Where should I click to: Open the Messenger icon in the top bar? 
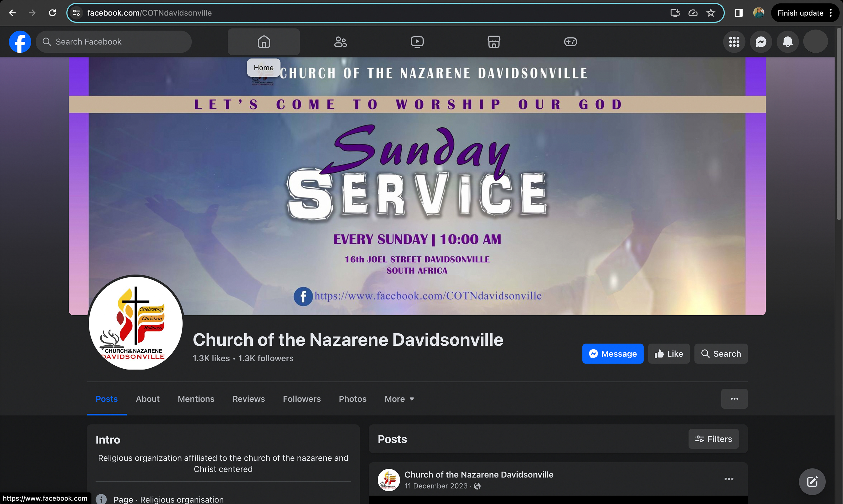(x=761, y=42)
